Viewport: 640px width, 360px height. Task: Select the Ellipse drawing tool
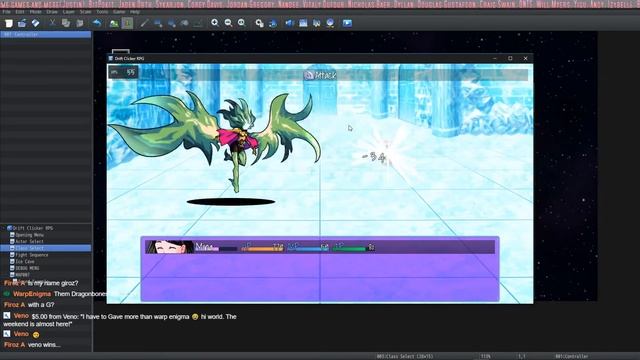[171, 23]
